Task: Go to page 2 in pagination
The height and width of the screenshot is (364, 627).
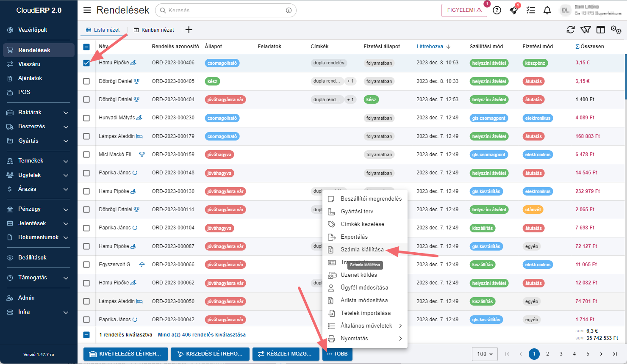Action: tap(547, 354)
